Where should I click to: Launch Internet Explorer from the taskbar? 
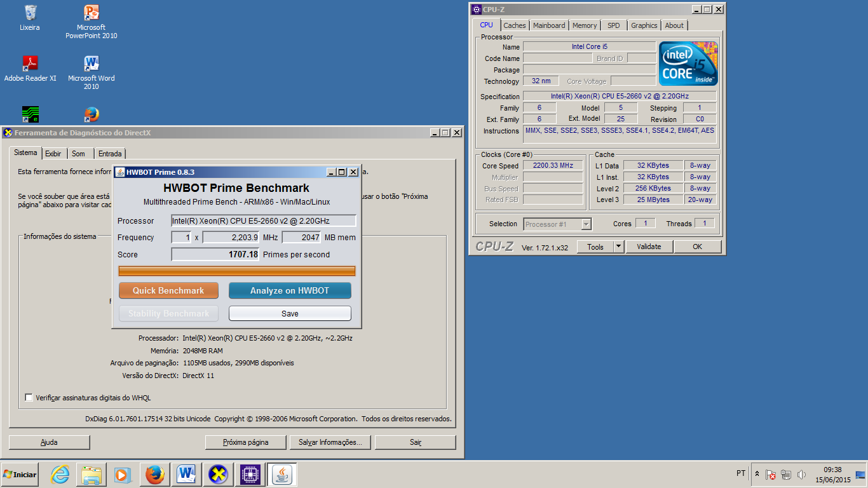click(60, 475)
